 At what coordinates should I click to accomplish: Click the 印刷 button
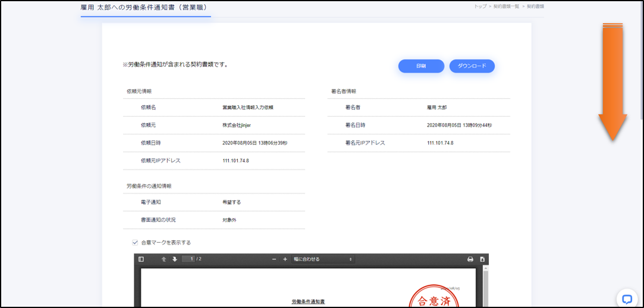click(x=421, y=66)
